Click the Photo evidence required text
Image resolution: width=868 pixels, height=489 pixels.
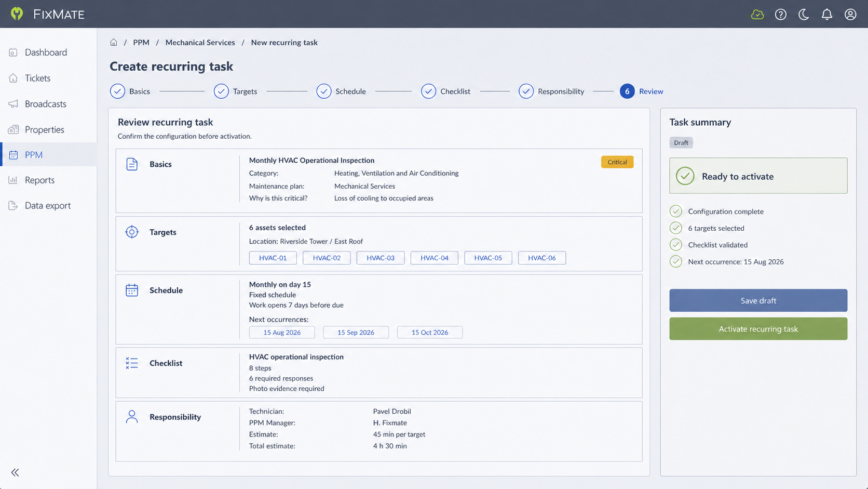click(x=287, y=389)
